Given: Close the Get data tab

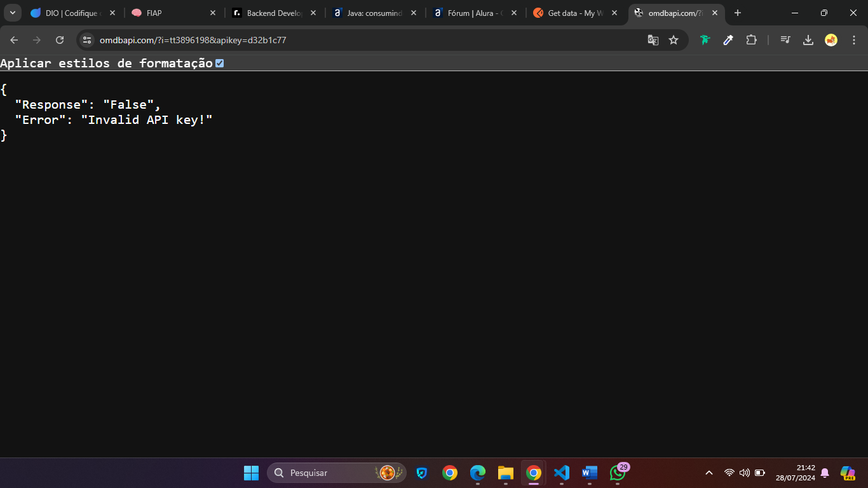Looking at the screenshot, I should (x=614, y=13).
